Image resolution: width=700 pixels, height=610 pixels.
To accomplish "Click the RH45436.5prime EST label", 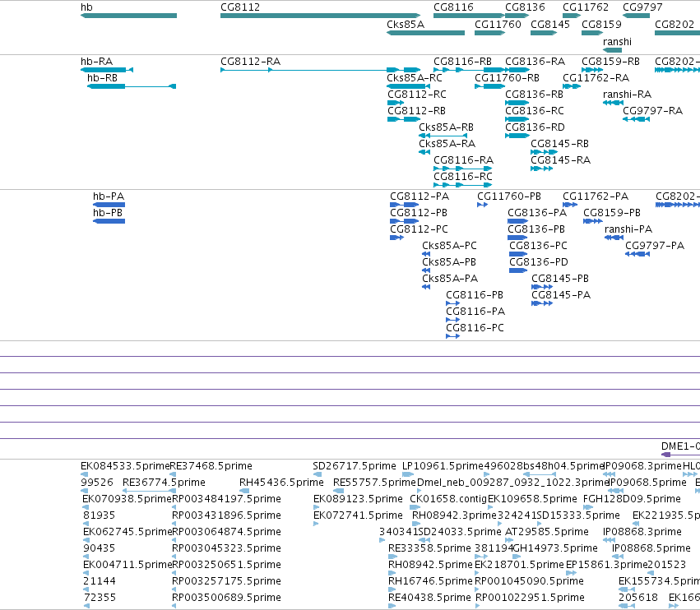I will pyautogui.click(x=281, y=483).
